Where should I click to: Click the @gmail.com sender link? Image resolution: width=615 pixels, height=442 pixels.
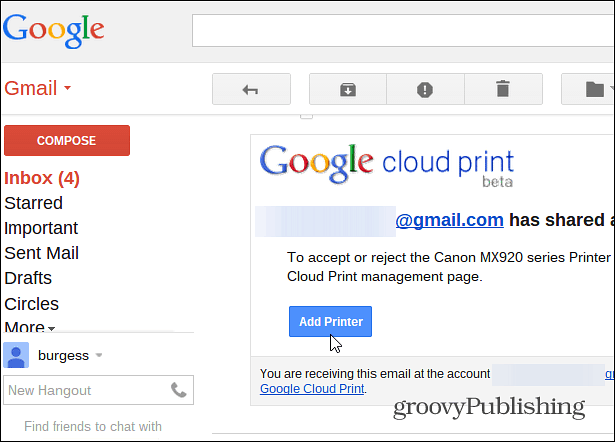tap(449, 220)
